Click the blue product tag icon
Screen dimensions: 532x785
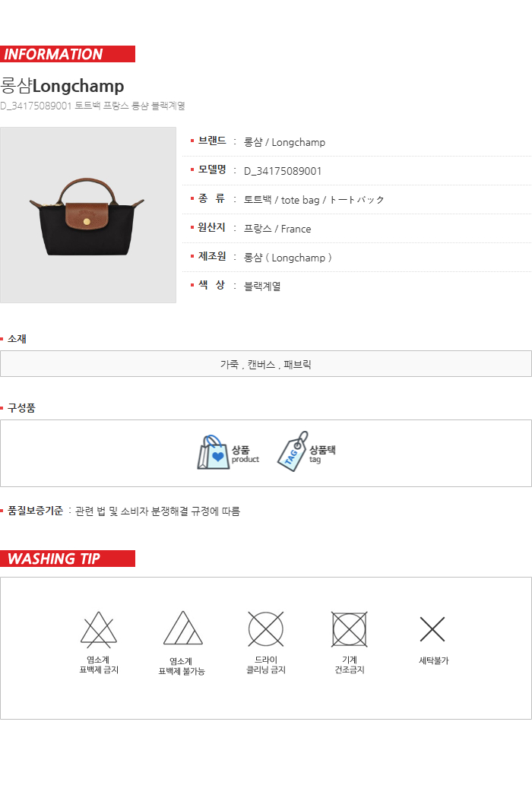[293, 451]
